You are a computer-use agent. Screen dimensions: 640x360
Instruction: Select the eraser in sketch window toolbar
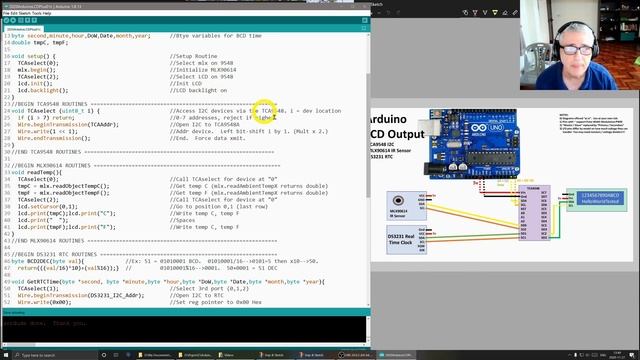tap(505, 13)
